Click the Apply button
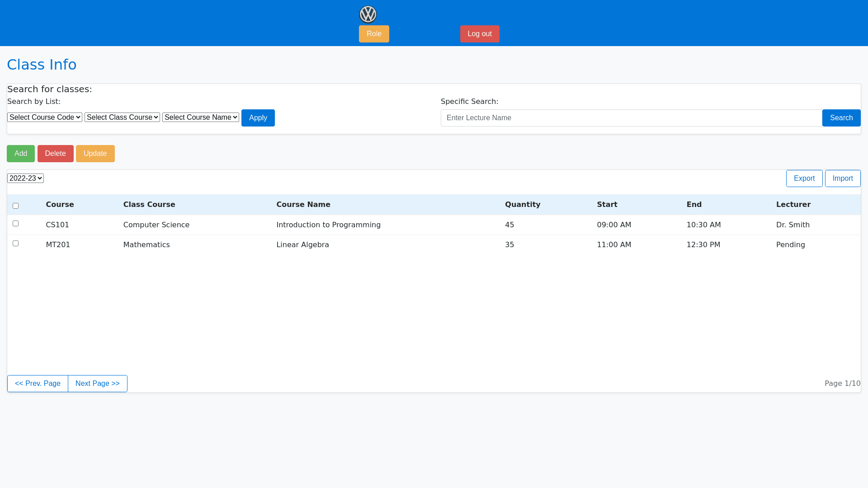The image size is (868, 488). [258, 117]
